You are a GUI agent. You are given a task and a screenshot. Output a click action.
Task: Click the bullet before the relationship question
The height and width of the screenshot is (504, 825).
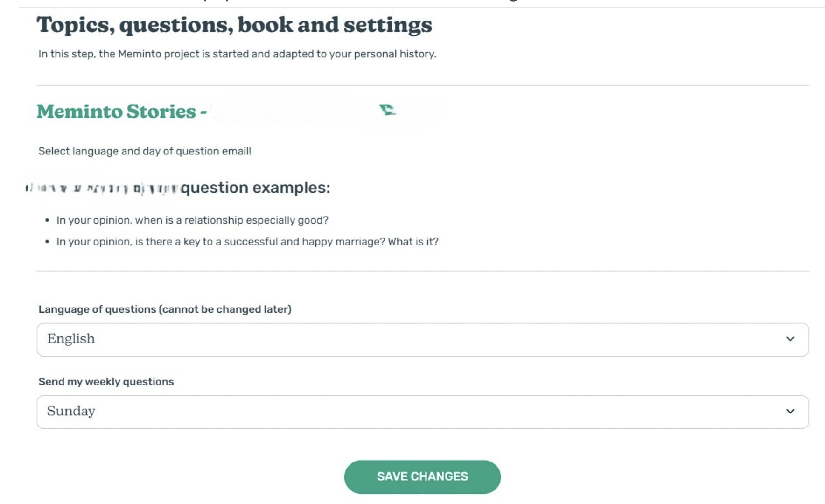[x=47, y=220]
